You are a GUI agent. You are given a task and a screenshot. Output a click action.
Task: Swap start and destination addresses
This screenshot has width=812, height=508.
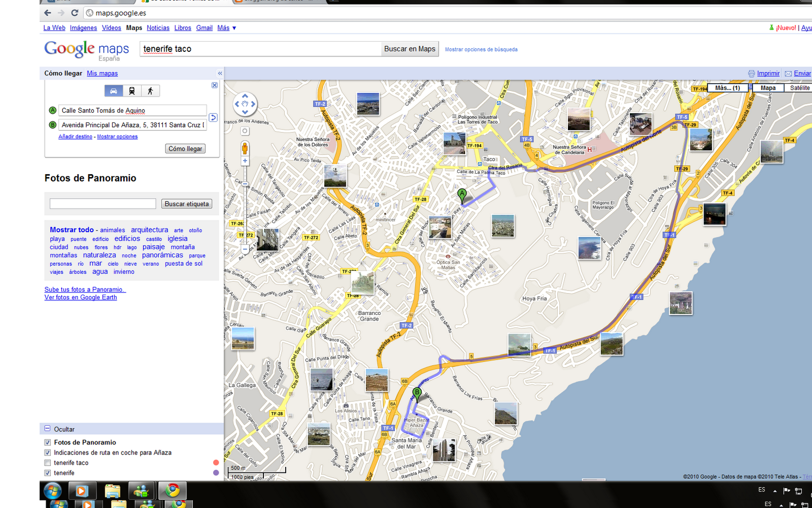coord(213,117)
